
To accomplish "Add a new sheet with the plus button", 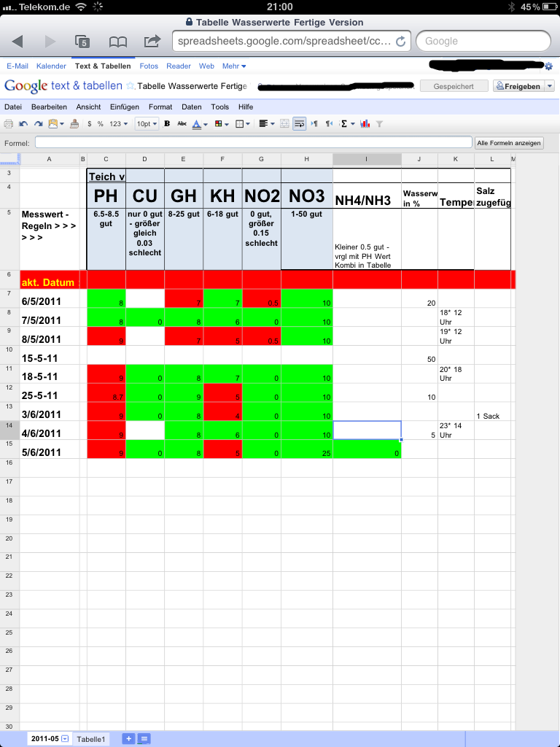I will coord(128,739).
